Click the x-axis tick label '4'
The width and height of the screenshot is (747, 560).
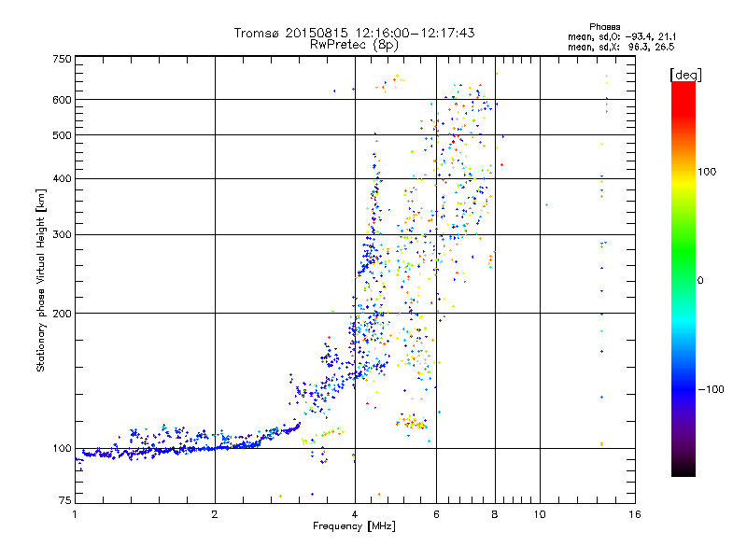355,514
